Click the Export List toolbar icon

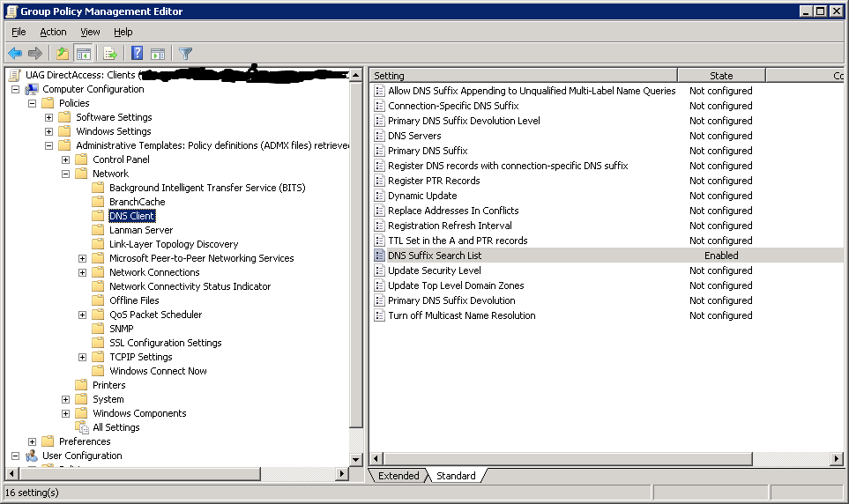click(110, 53)
